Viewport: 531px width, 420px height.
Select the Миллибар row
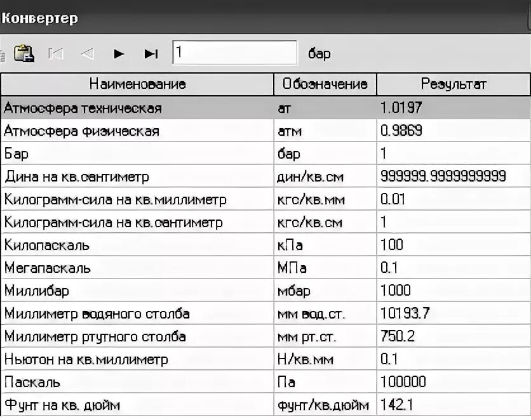click(265, 291)
